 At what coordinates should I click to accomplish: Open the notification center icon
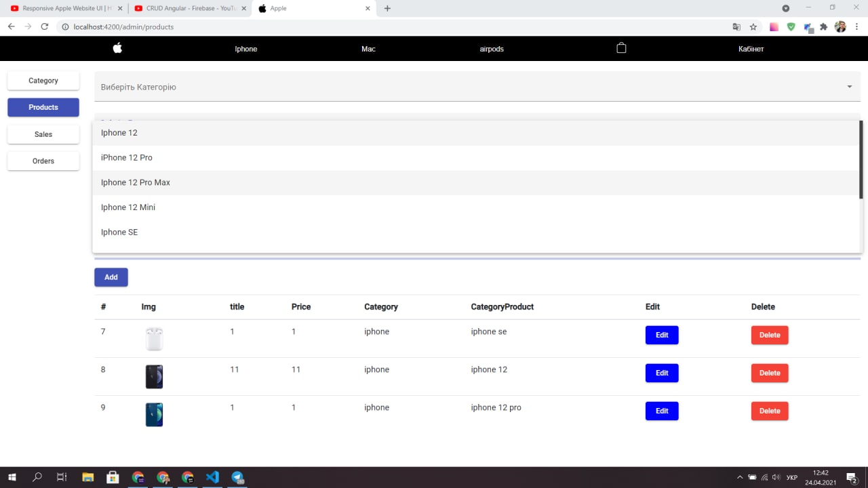click(852, 477)
